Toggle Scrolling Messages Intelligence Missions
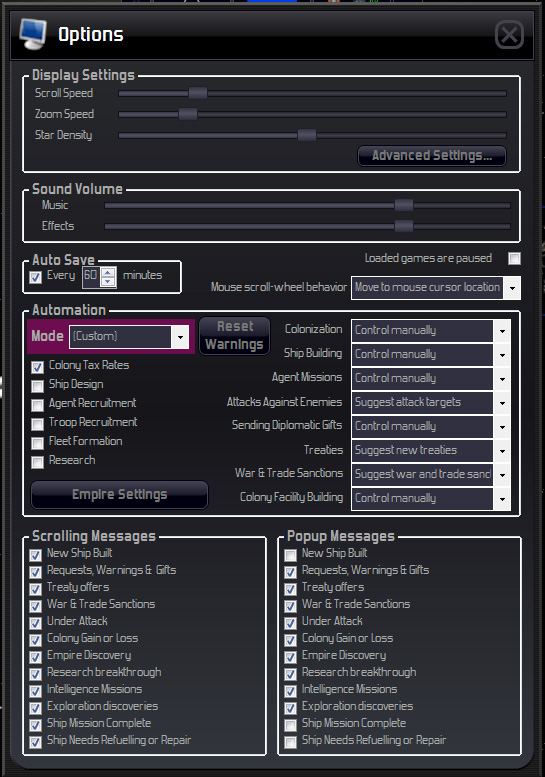The height and width of the screenshot is (777, 545). point(35,691)
